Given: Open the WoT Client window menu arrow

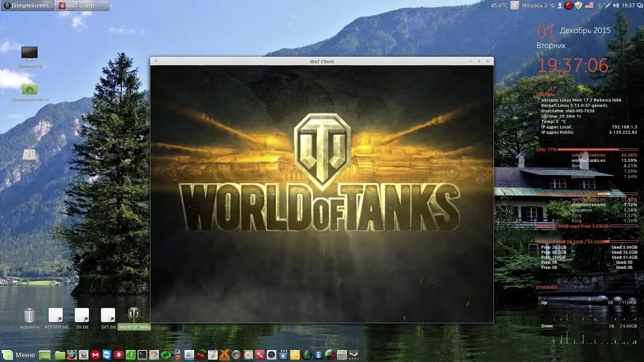Looking at the screenshot, I should coord(156,61).
